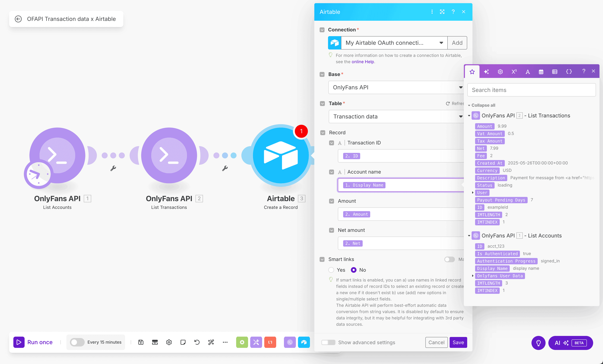This screenshot has width=603, height=364.
Task: Click the Save button in Airtable panel
Action: pyautogui.click(x=458, y=342)
